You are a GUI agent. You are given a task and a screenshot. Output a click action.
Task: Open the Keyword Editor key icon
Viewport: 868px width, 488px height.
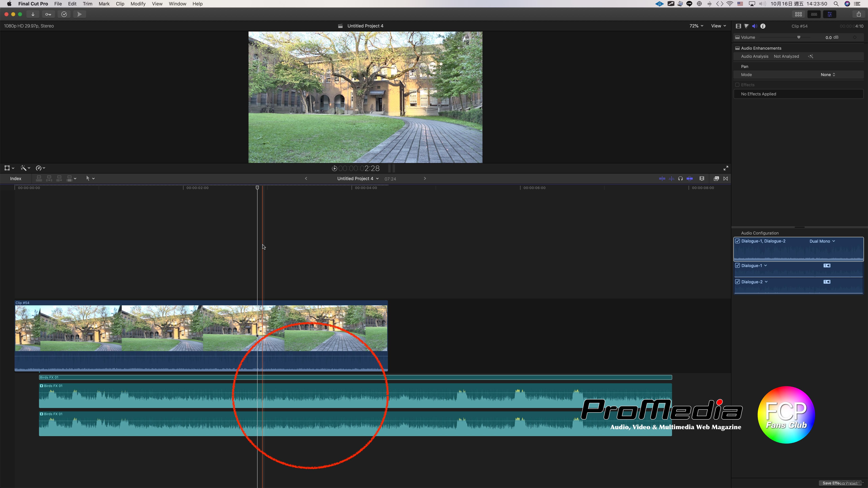click(48, 14)
